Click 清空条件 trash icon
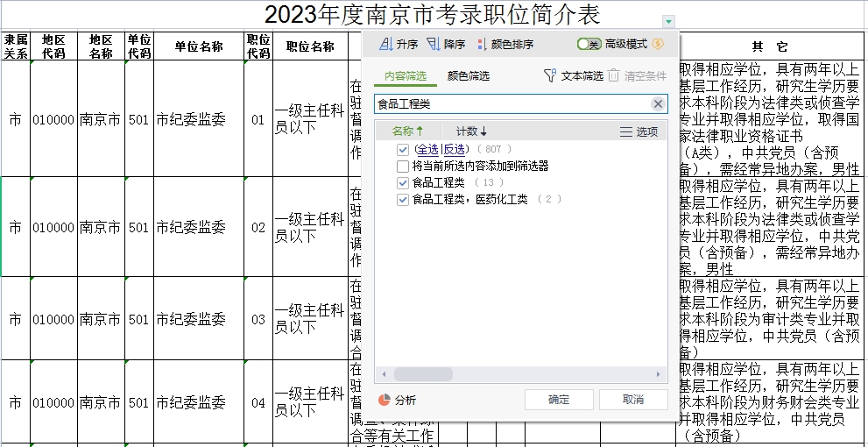Image resolution: width=868 pixels, height=447 pixels. tap(613, 76)
